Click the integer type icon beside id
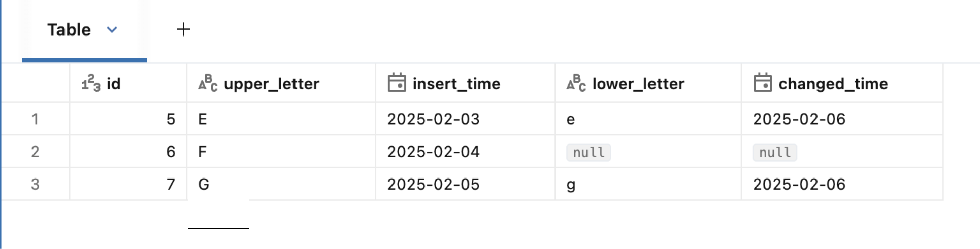Screen dimensions: 980x249 click(91, 83)
